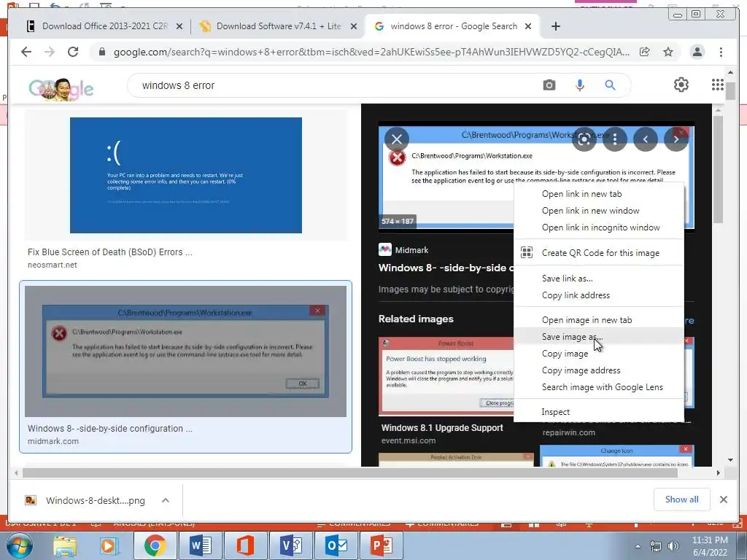Open the Chrome profile avatar
This screenshot has width=747, height=560.
tap(697, 52)
